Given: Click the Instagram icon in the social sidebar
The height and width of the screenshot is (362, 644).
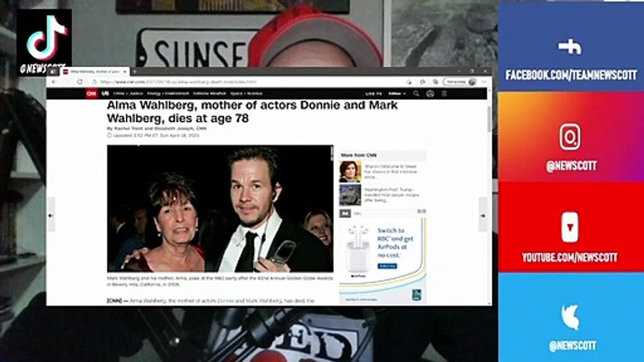Looking at the screenshot, I should click(x=570, y=137).
